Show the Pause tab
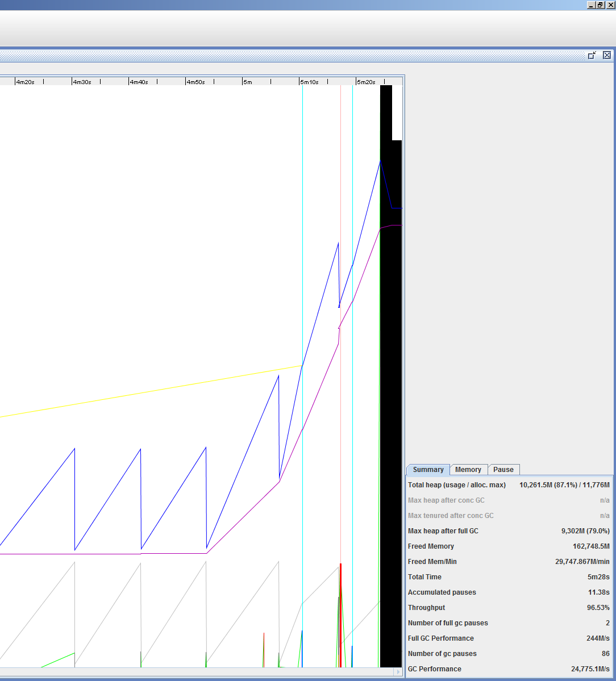The image size is (616, 681). (x=503, y=470)
